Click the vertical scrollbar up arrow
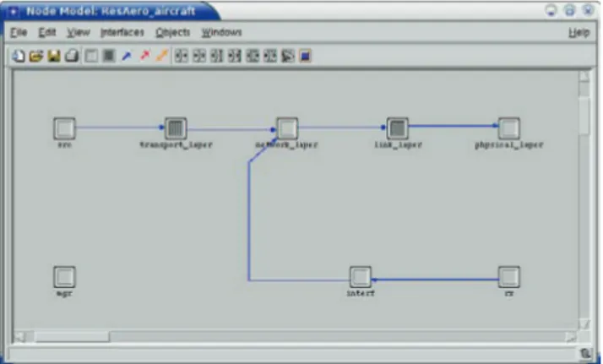Image resolution: width=603 pixels, height=364 pixels. [584, 77]
